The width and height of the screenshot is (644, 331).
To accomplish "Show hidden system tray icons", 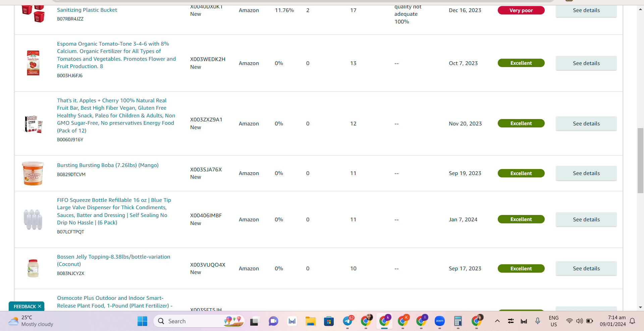I will click(x=497, y=321).
